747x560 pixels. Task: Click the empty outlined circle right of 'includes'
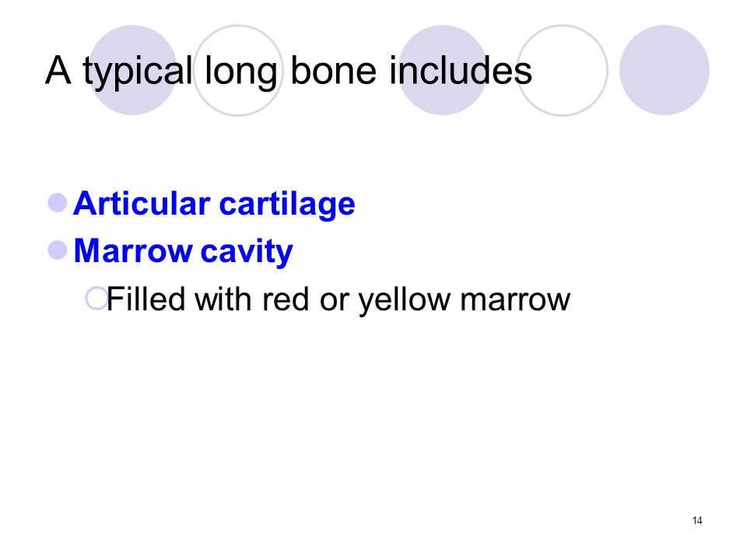(563, 70)
